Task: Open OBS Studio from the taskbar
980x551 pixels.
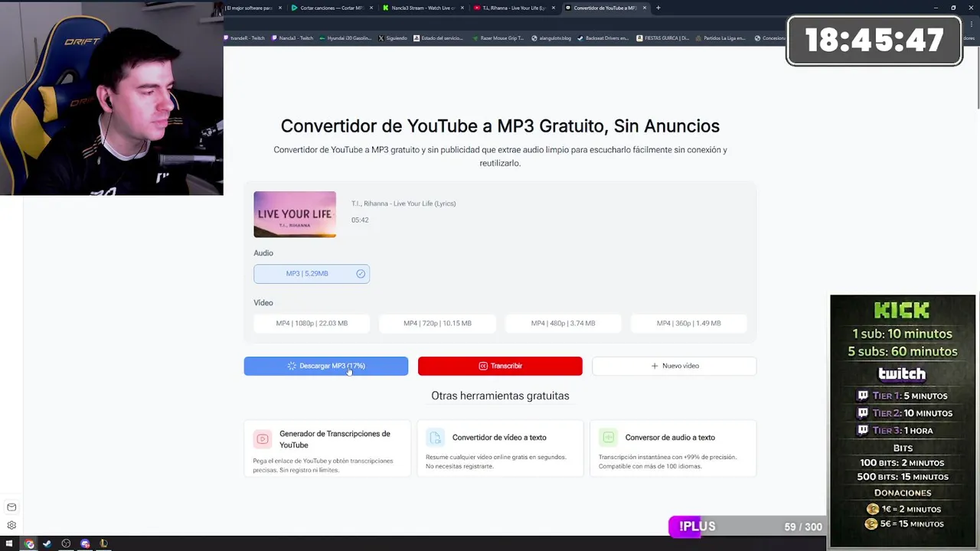Action: [x=66, y=544]
